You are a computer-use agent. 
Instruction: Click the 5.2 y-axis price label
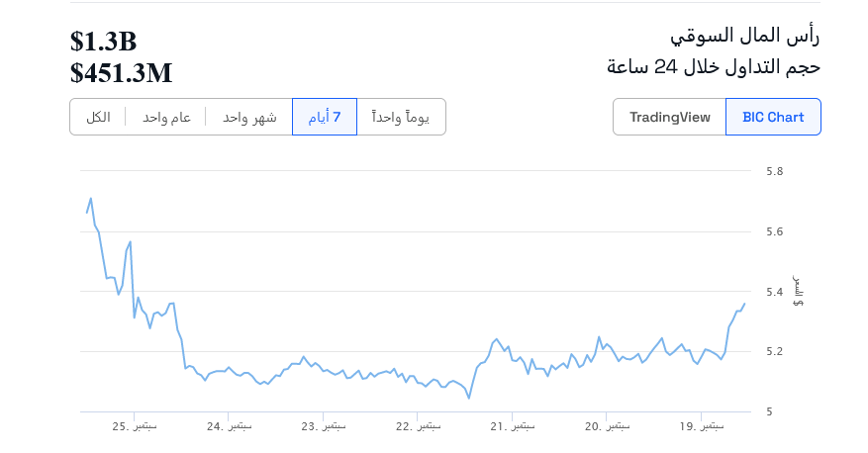tap(775, 352)
